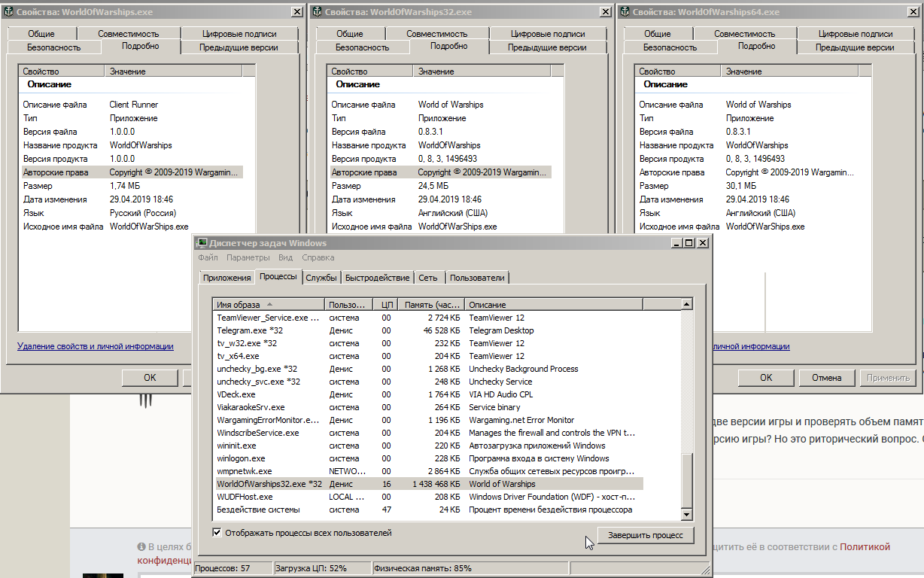
Task: Switch to the Службы tab
Action: coord(321,278)
